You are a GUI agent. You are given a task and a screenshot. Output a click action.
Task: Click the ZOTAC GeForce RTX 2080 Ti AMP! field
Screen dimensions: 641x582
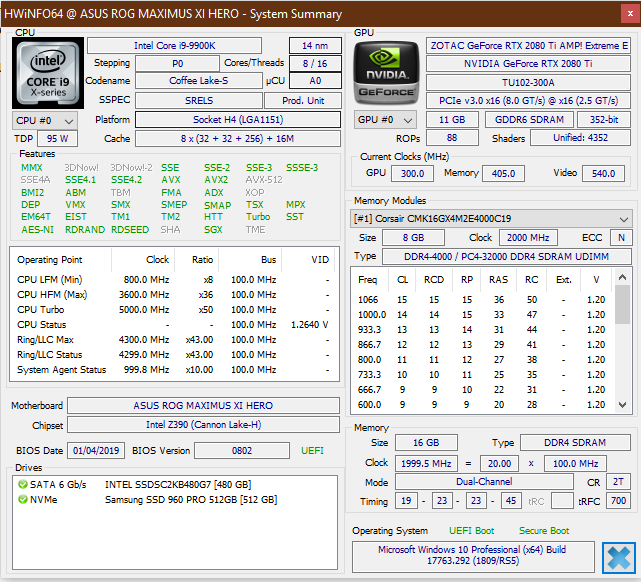(x=528, y=45)
